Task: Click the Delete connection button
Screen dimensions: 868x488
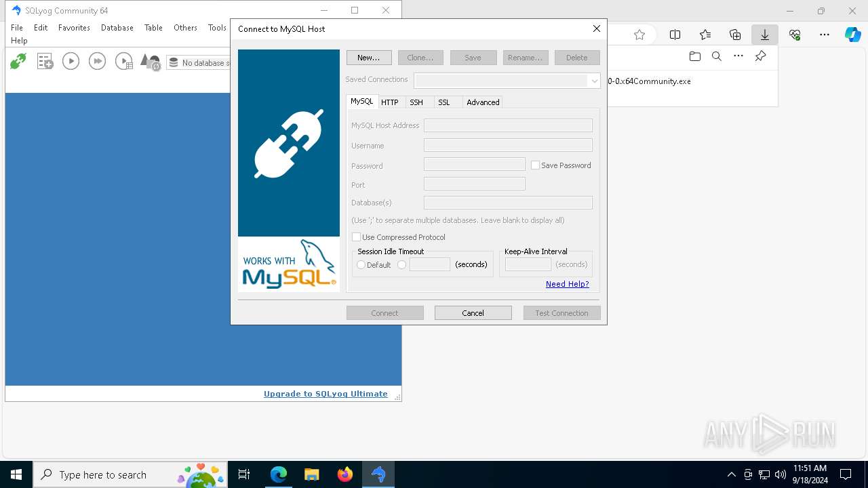Action: point(577,58)
